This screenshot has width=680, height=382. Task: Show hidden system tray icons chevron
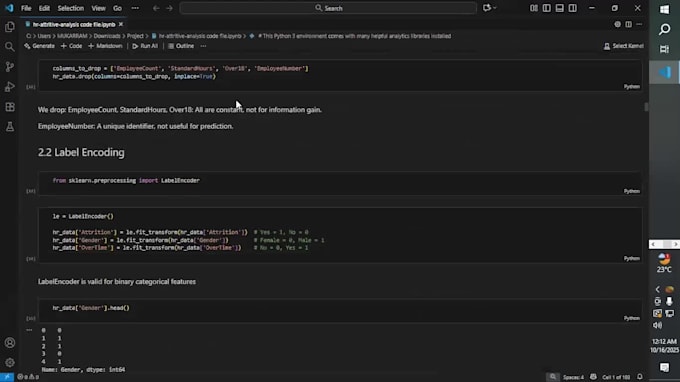(657, 289)
